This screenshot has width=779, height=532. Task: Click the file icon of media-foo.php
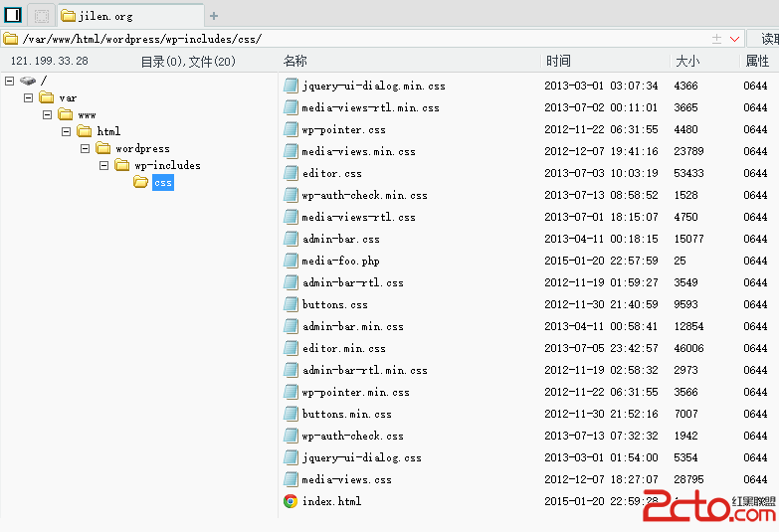click(291, 261)
